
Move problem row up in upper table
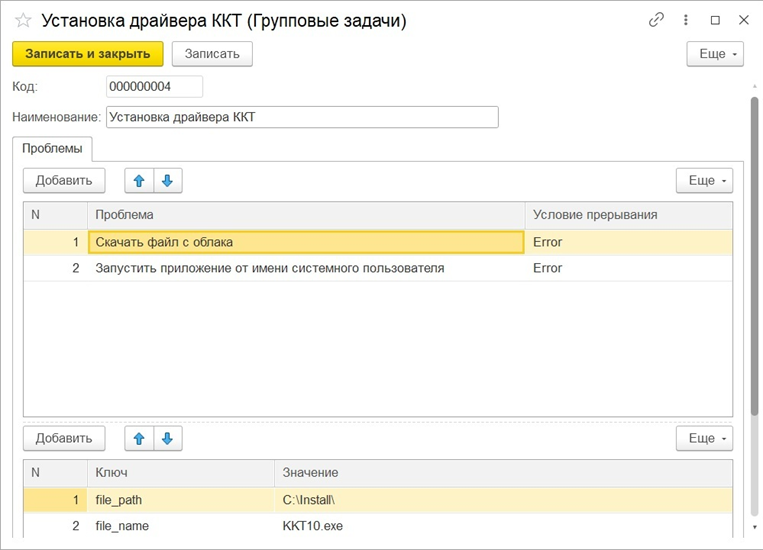click(139, 181)
